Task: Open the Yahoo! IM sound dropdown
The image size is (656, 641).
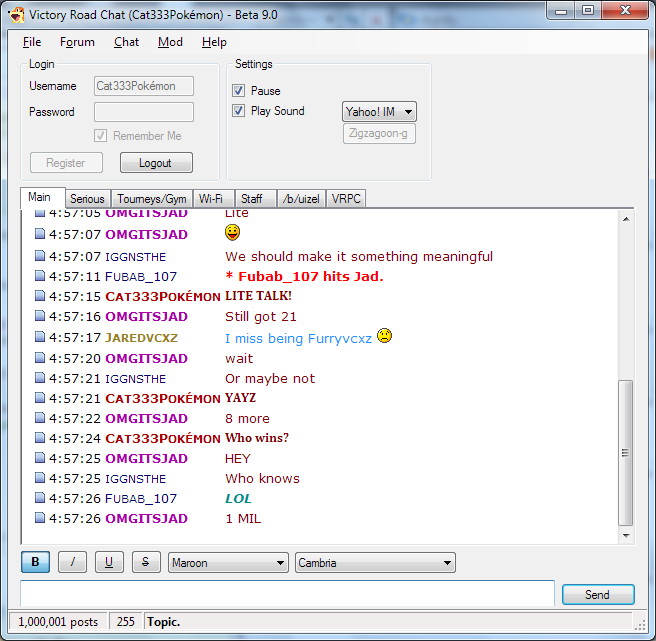Action: point(379,112)
